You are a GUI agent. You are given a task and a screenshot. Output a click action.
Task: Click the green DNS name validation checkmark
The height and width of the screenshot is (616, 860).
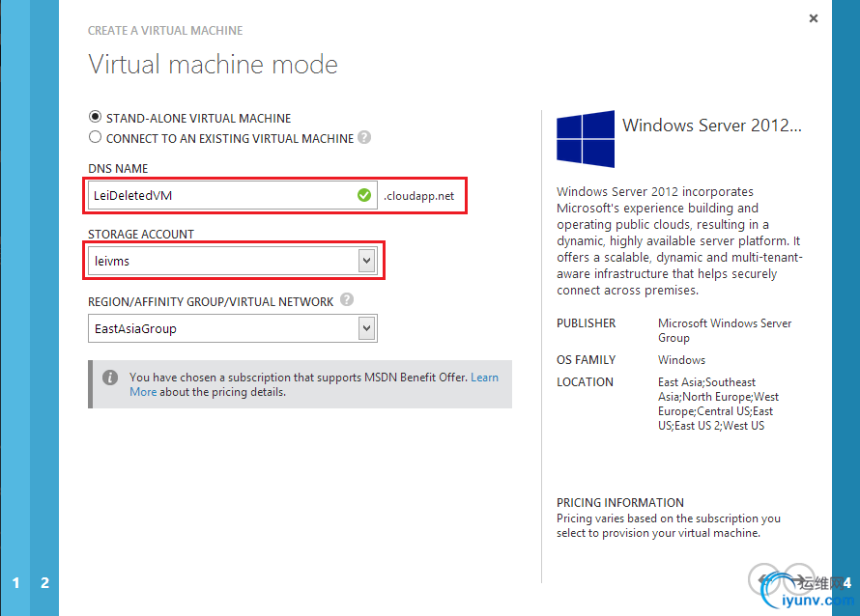tap(364, 195)
